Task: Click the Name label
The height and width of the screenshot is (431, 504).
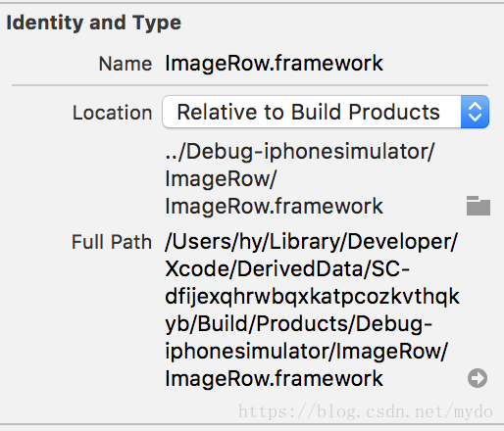Action: click(x=126, y=64)
